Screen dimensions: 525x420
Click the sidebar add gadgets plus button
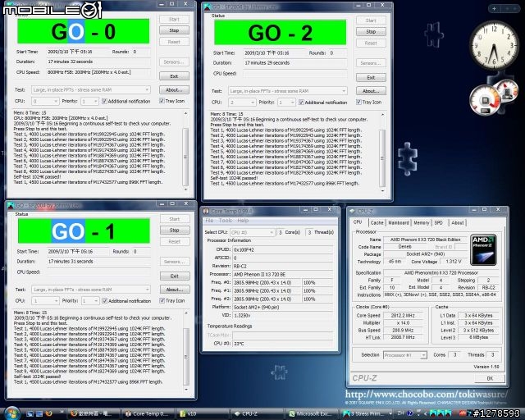[x=494, y=9]
